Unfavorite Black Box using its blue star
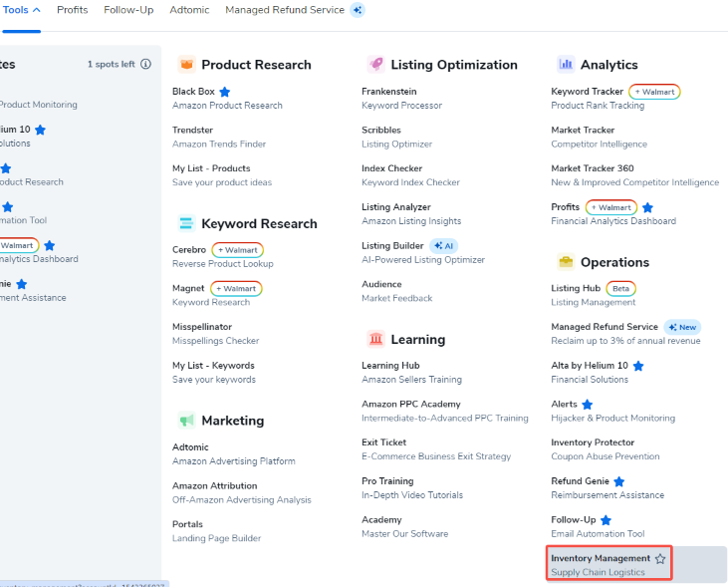728x587 pixels. click(225, 92)
